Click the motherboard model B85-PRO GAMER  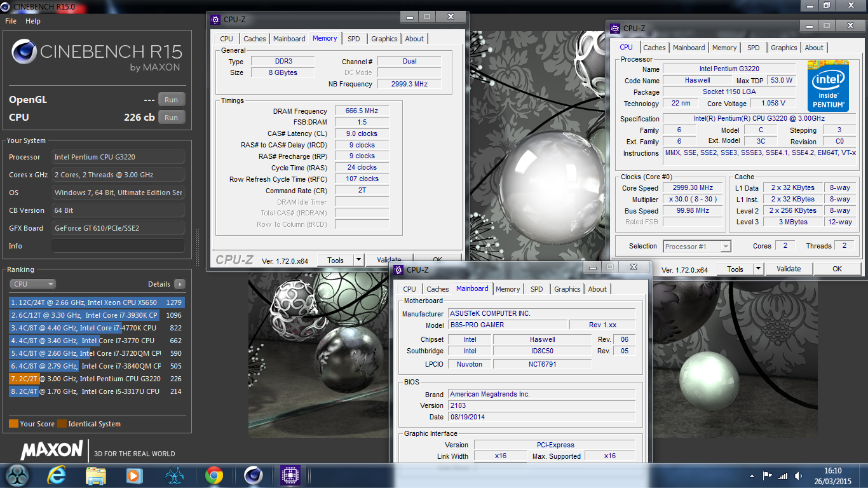[508, 325]
